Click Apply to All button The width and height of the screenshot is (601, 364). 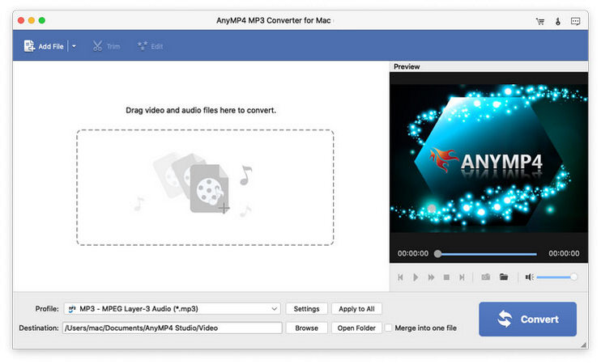(356, 309)
